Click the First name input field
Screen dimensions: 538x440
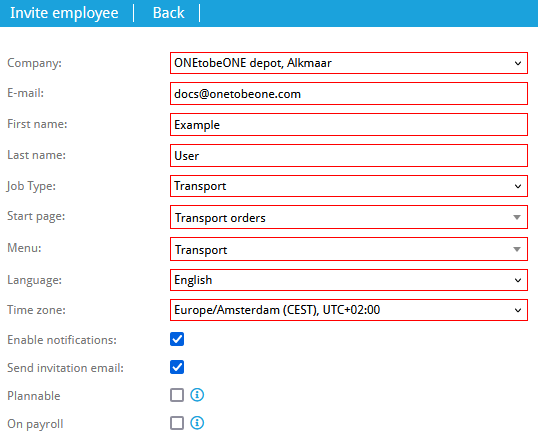click(x=349, y=124)
